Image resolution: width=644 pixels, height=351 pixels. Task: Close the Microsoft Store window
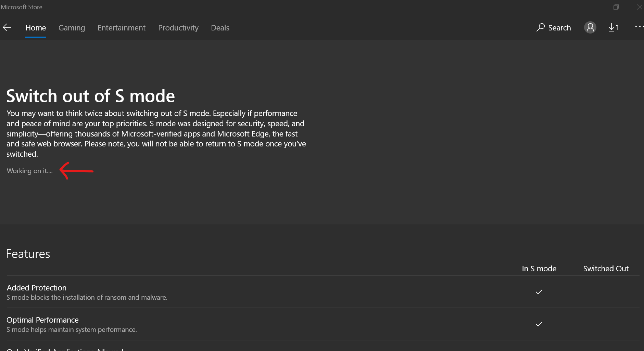point(640,7)
